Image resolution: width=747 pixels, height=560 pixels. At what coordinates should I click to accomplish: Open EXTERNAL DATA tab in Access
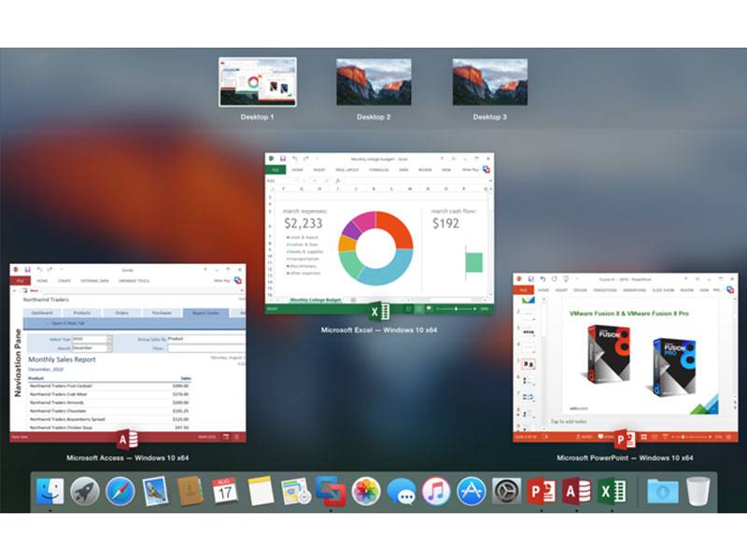coord(94,281)
